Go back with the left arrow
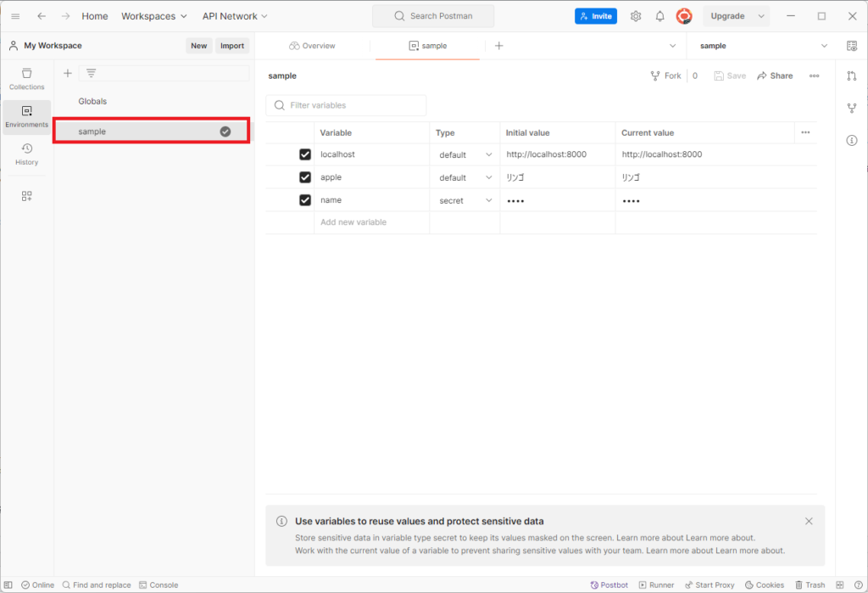This screenshot has width=868, height=593. [x=42, y=16]
